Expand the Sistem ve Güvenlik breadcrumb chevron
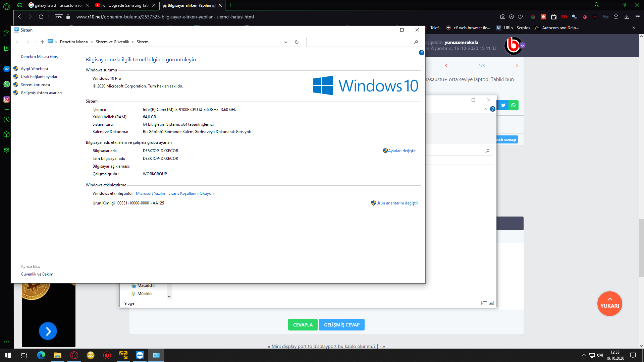This screenshot has height=362, width=644. click(x=133, y=42)
